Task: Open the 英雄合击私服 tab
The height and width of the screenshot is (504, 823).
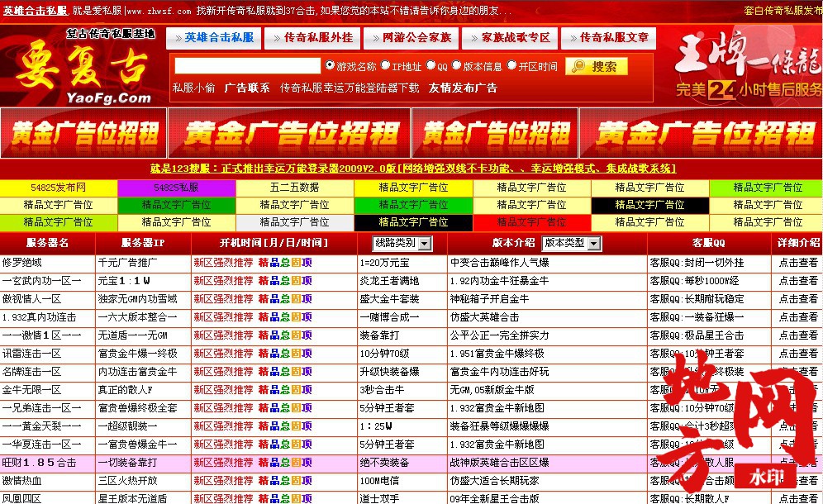Action: click(x=214, y=38)
